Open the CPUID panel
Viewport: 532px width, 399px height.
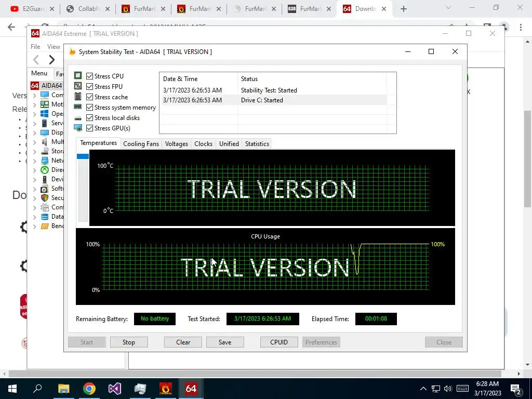[x=279, y=342]
